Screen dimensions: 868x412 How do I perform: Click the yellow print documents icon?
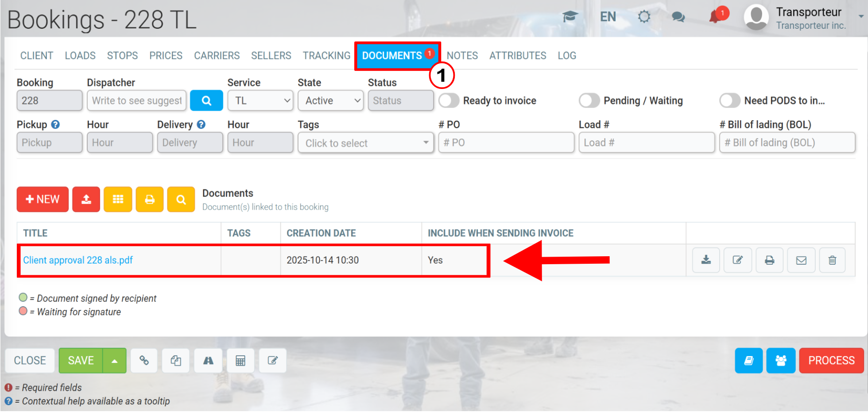point(150,199)
